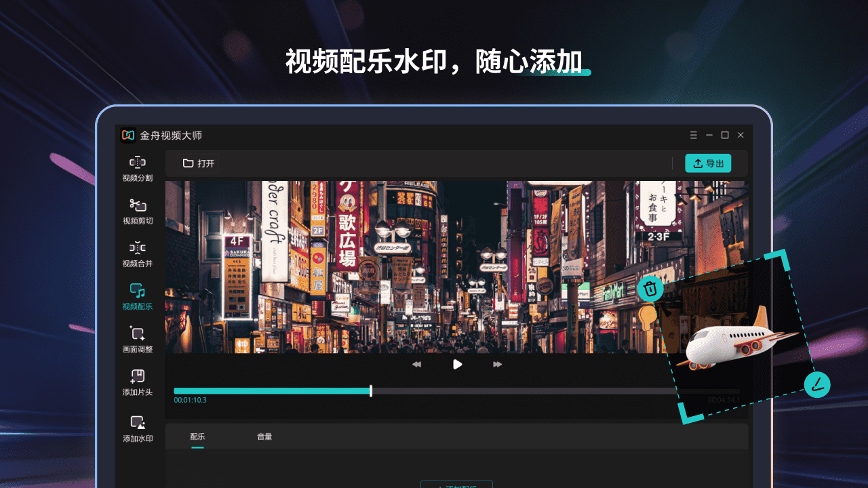Screen dimensions: 868x488
Task: Click the fast-forward playback control
Action: pos(497,364)
